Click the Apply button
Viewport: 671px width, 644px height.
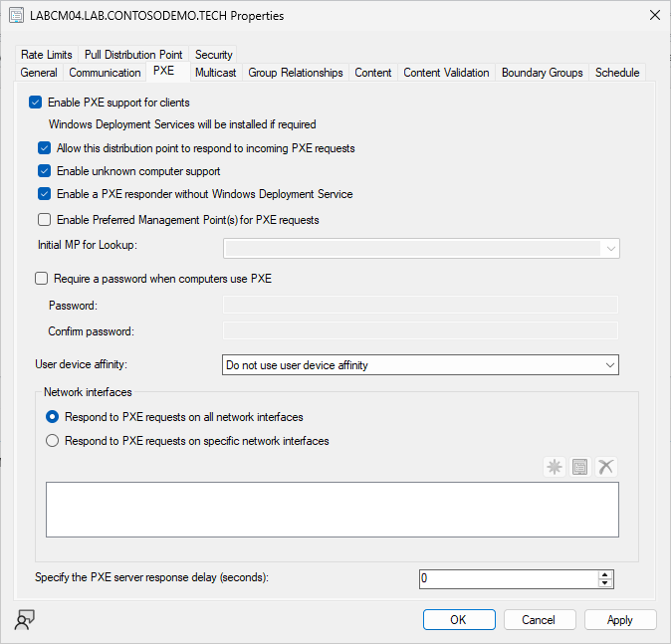click(620, 619)
